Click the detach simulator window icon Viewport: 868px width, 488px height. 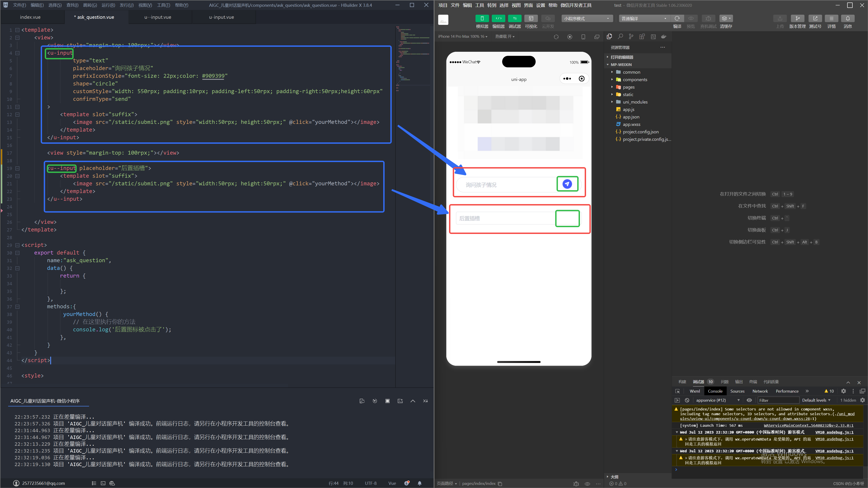(597, 37)
